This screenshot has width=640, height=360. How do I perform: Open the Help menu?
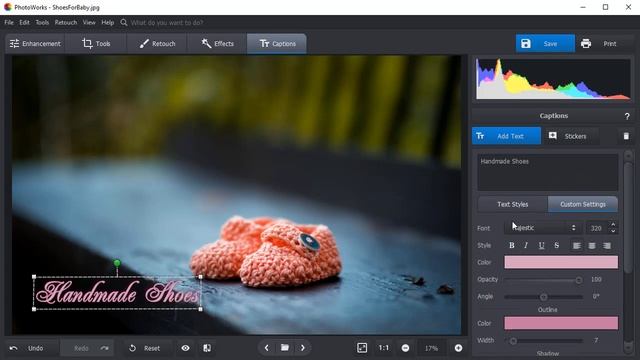tap(108, 22)
